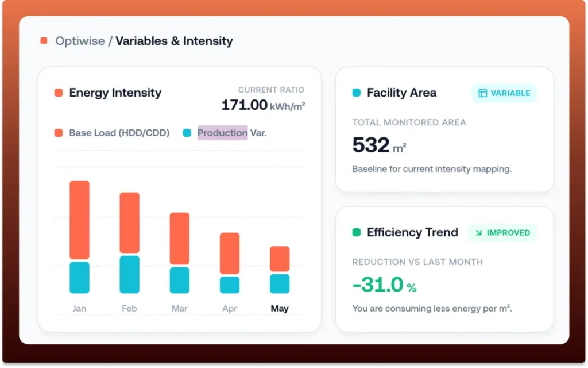Click the orange January base load bar

[x=79, y=220]
